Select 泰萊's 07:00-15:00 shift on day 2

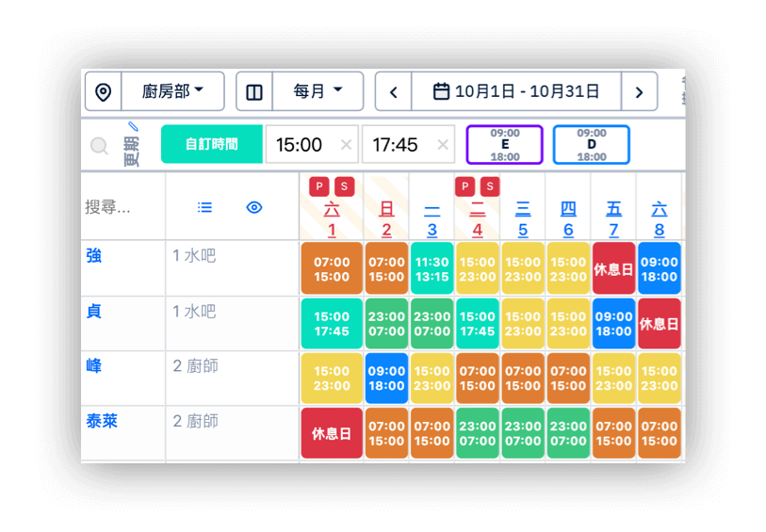click(386, 433)
